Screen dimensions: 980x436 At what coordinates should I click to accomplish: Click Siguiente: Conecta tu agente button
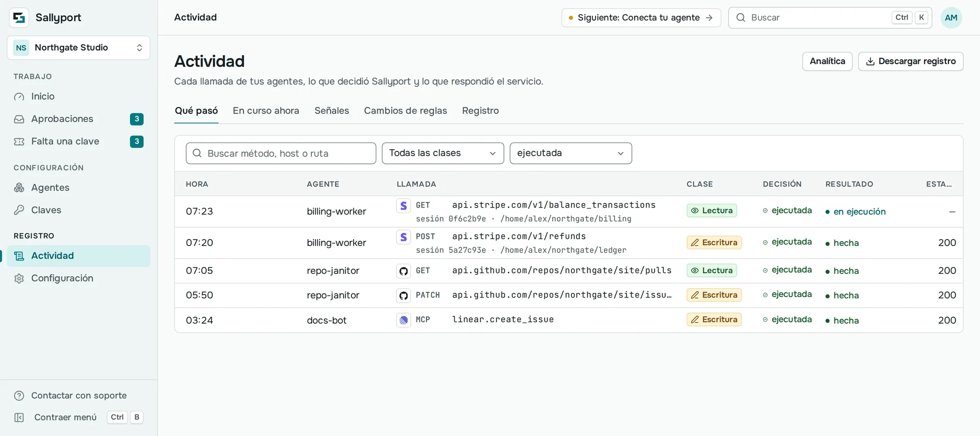(641, 18)
